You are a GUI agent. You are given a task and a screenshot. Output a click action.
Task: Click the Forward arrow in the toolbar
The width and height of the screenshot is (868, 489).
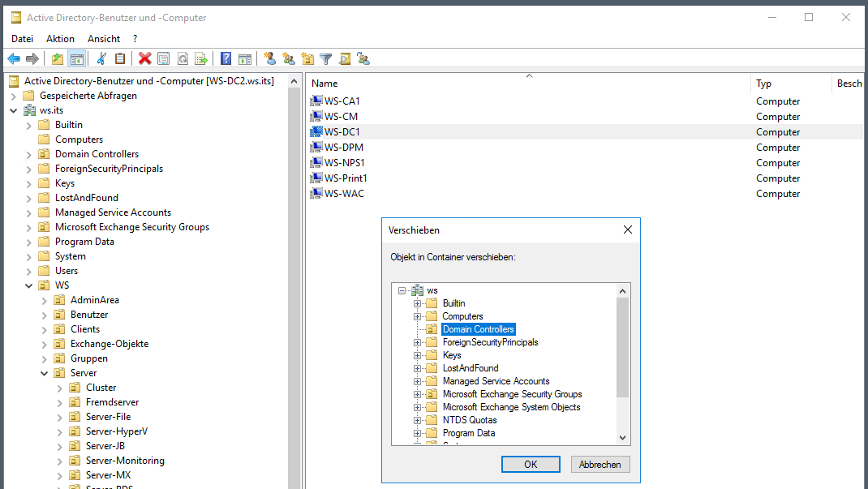tap(32, 58)
